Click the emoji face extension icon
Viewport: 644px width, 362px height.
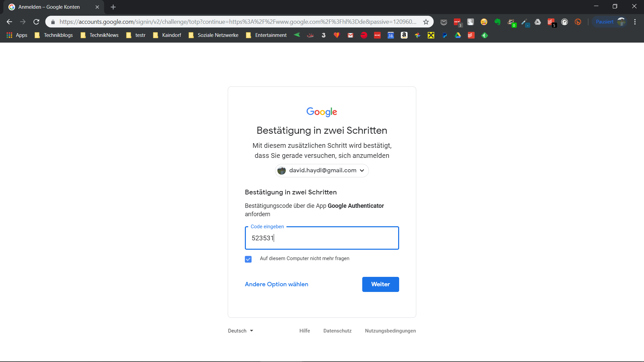[x=484, y=22]
